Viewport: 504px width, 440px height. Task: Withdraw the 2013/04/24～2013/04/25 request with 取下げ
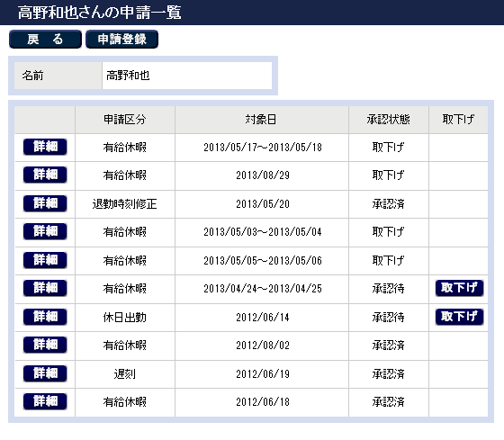pos(459,288)
